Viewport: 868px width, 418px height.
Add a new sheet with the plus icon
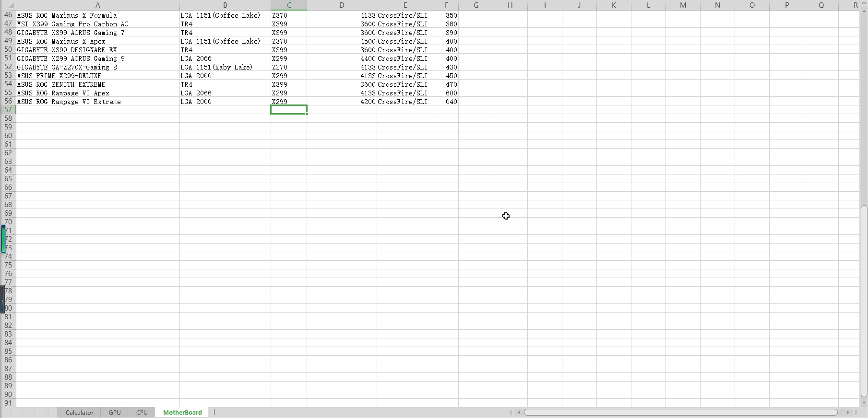click(214, 412)
